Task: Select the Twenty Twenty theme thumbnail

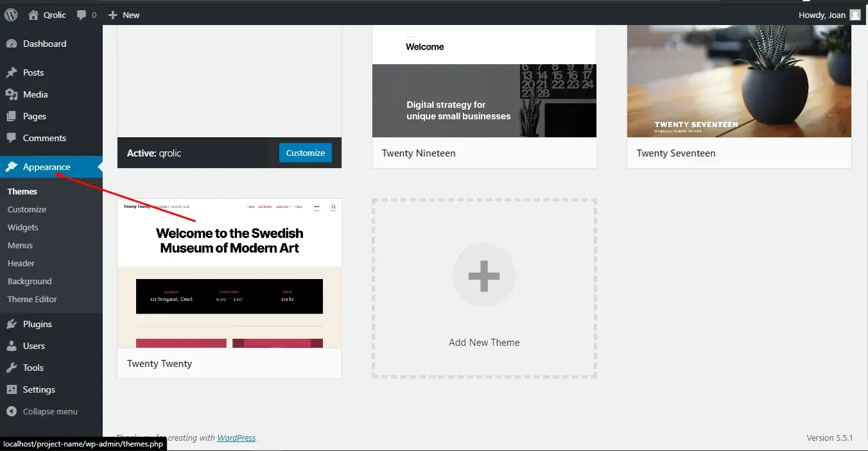Action: (229, 273)
